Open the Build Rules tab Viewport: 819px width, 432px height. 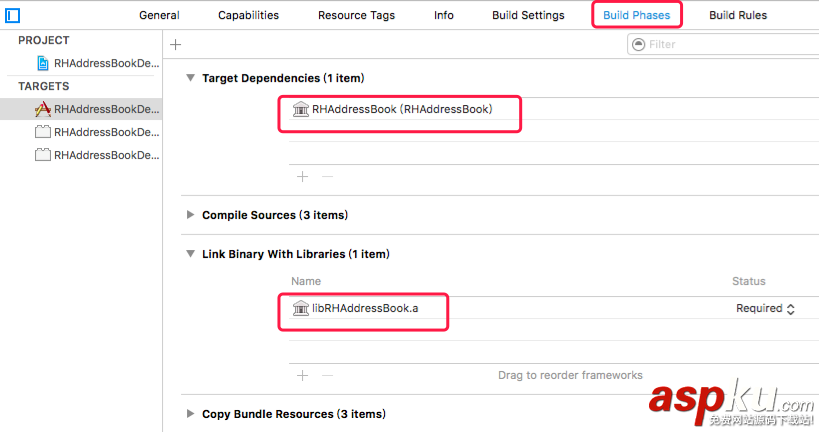739,16
